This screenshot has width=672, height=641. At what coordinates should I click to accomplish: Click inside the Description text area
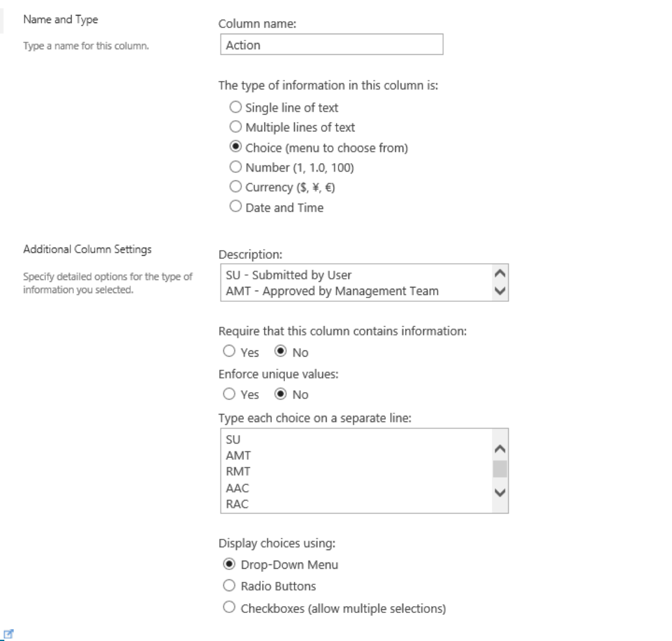[x=355, y=283]
